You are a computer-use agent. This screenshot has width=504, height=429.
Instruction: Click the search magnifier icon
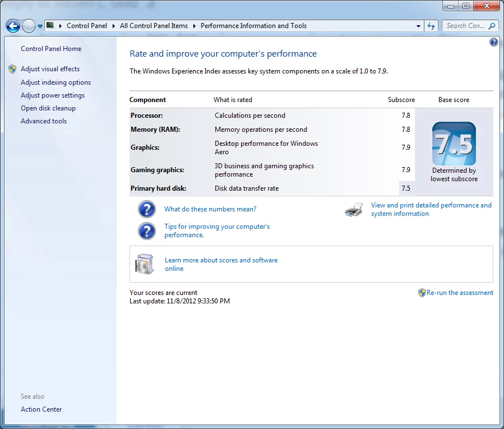tap(492, 26)
